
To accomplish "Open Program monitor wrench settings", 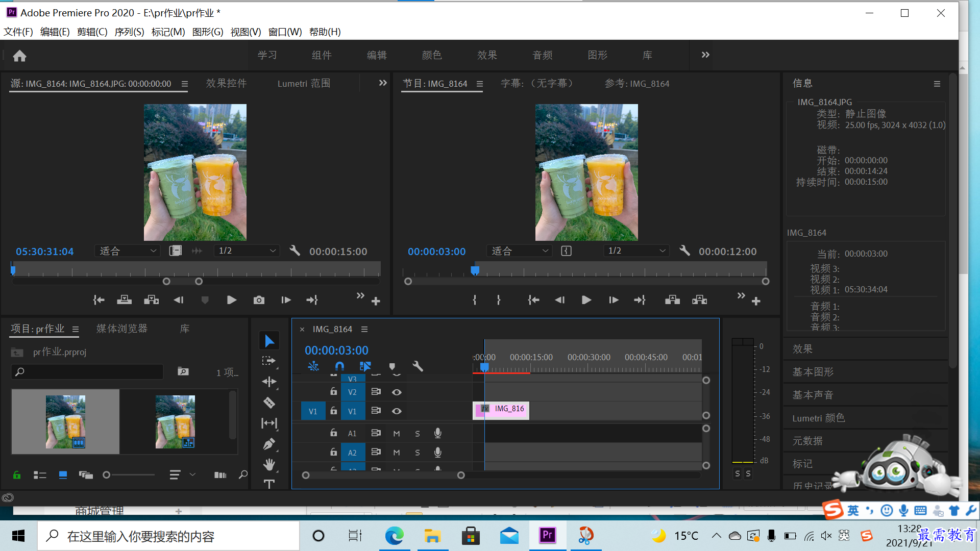I will click(685, 251).
